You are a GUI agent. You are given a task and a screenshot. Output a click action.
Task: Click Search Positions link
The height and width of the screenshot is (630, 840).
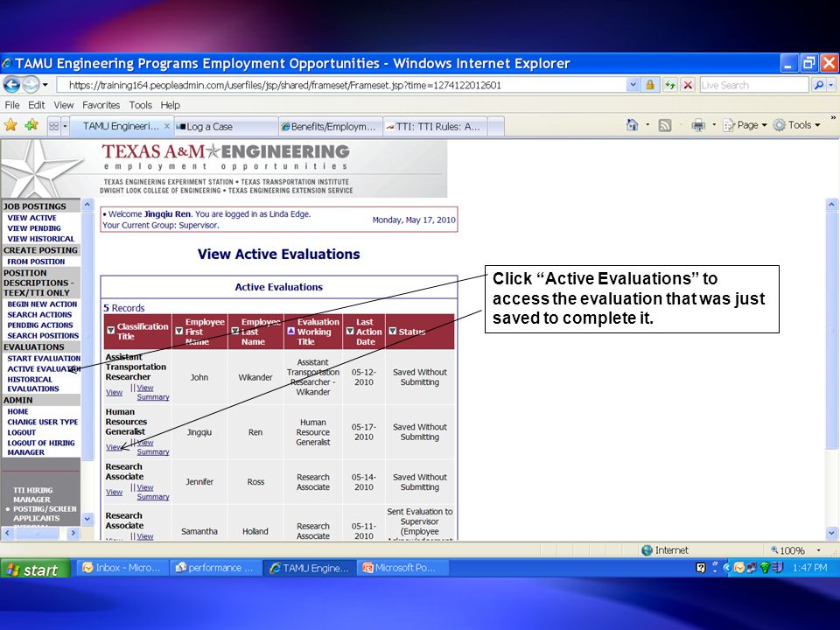[x=43, y=335]
